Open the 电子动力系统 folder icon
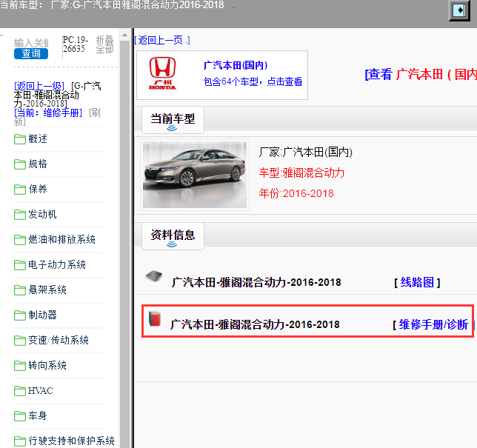 coord(20,265)
